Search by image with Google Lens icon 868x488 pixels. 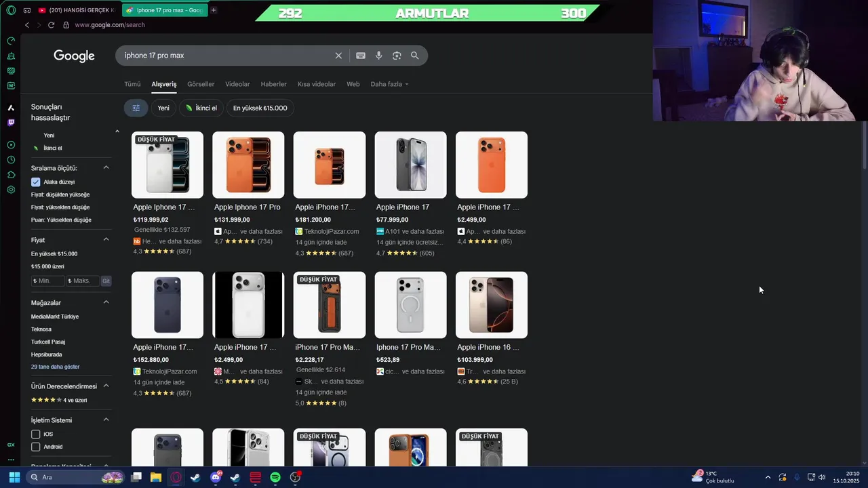click(397, 56)
